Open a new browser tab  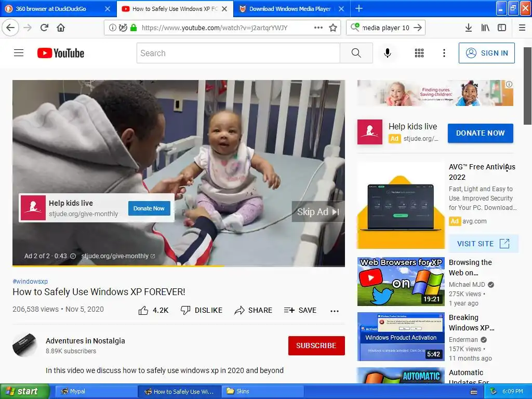click(358, 8)
